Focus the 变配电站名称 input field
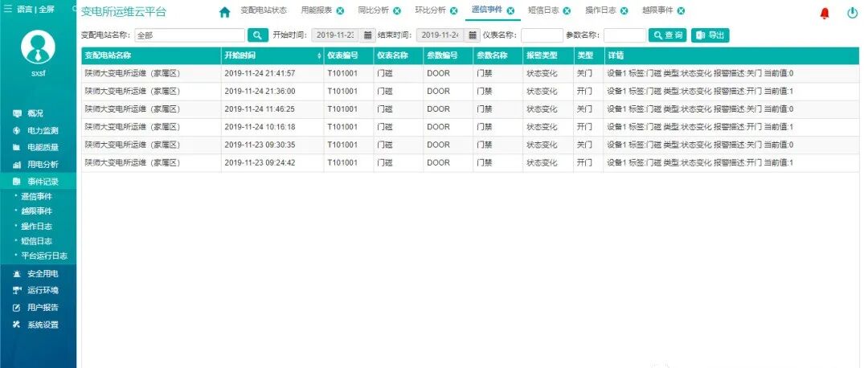 190,35
